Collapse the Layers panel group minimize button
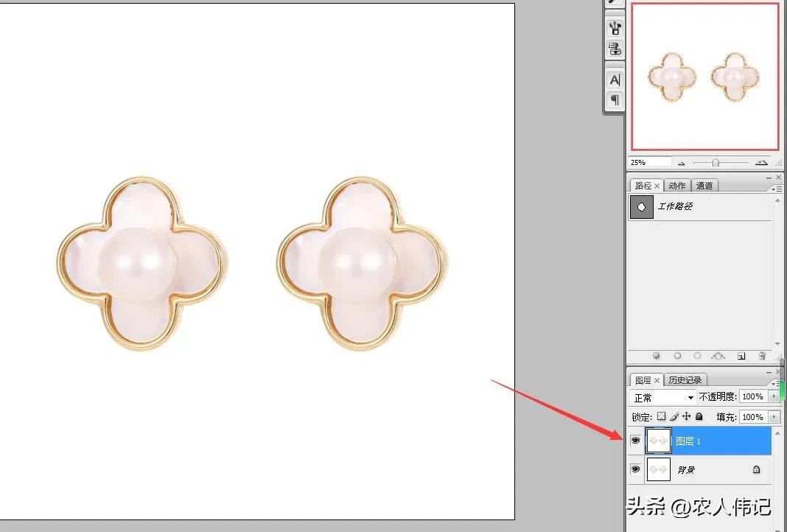This screenshot has width=787, height=532. tap(769, 372)
